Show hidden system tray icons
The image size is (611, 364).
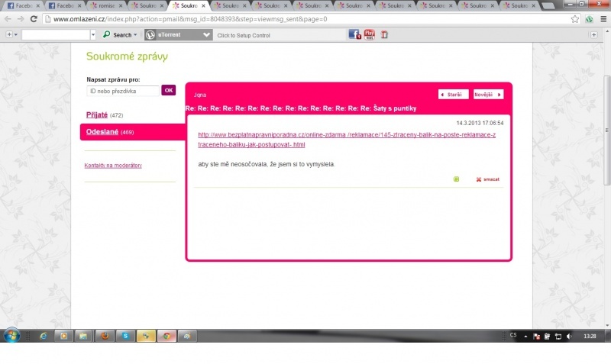tap(527, 336)
